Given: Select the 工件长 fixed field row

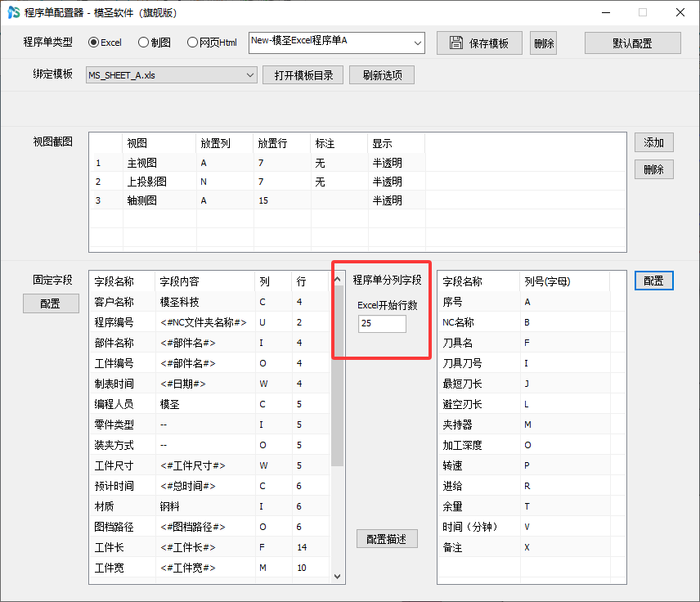Looking at the screenshot, I should coord(210,547).
